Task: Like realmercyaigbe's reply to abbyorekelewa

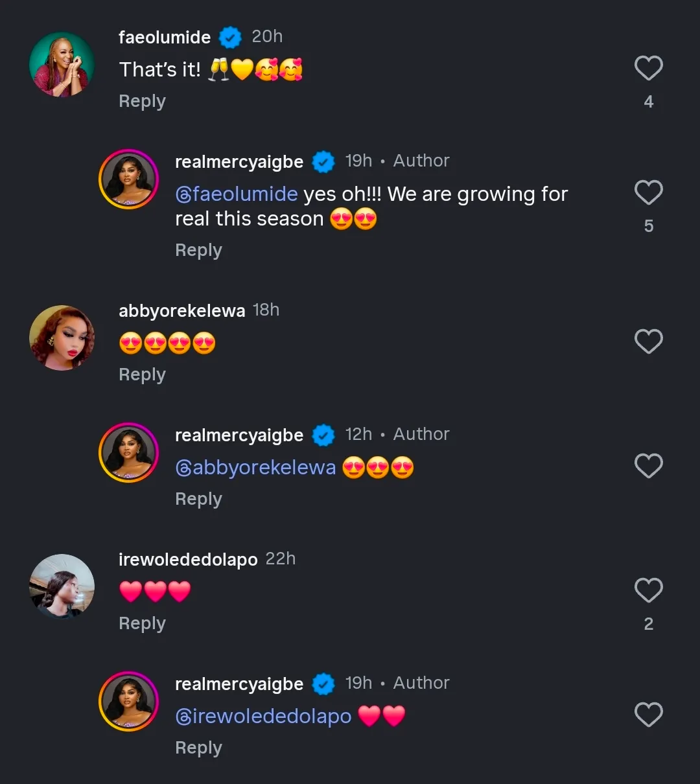Action: pyautogui.click(x=648, y=466)
